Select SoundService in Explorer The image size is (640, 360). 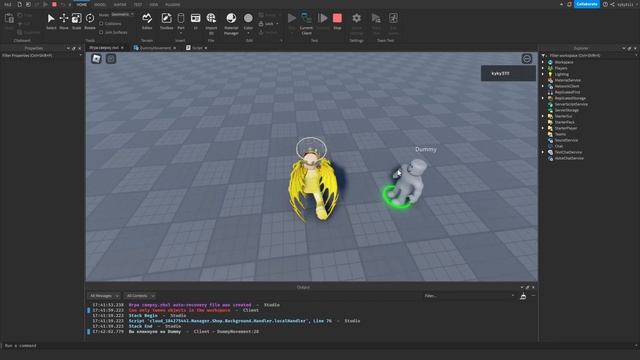click(x=566, y=140)
